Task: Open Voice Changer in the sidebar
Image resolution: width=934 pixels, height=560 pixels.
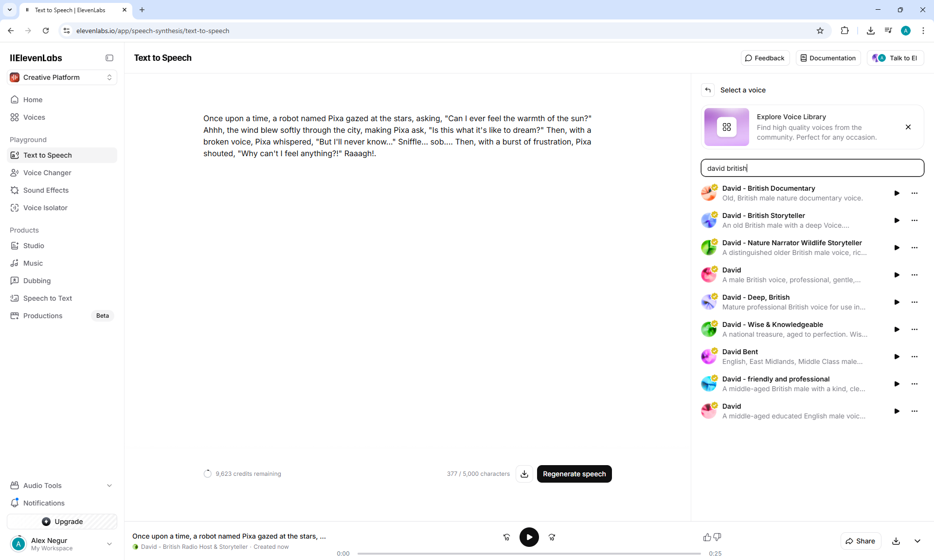Action: [47, 173]
